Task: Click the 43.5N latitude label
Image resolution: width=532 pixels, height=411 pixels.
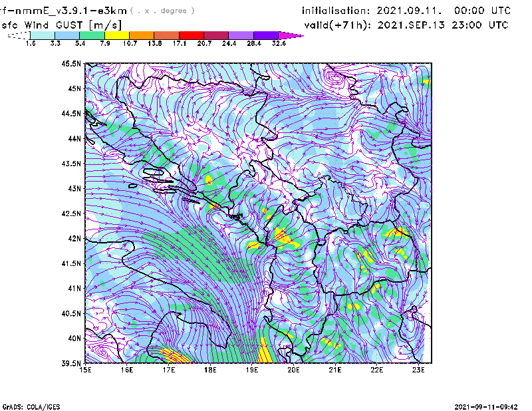Action: pyautogui.click(x=71, y=163)
